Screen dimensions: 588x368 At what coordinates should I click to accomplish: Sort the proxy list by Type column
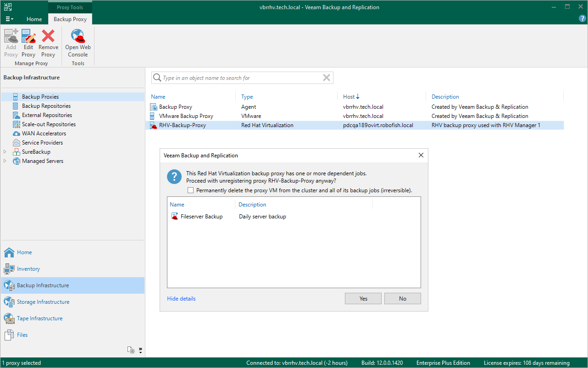click(x=247, y=97)
